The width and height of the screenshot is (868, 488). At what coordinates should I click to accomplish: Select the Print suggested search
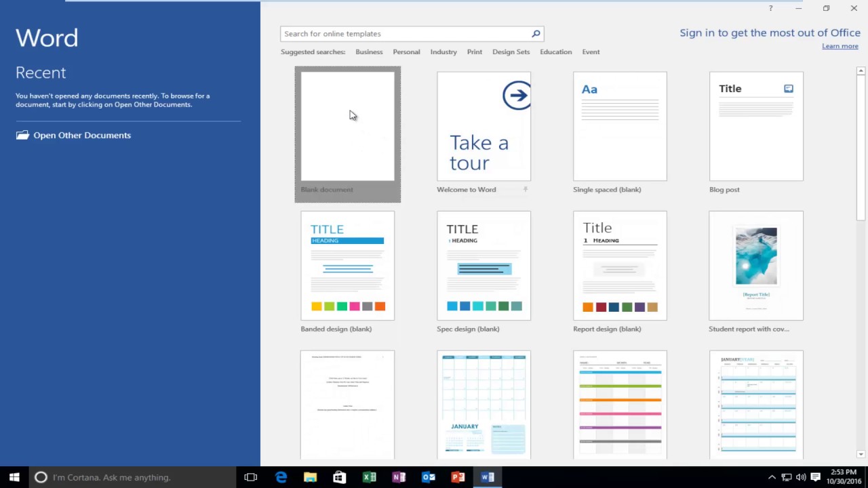[x=475, y=52]
